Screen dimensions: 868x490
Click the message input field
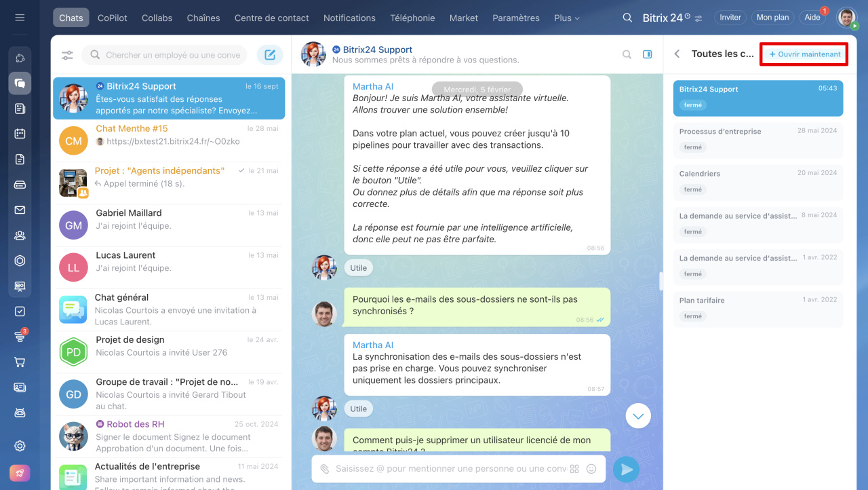(448, 469)
